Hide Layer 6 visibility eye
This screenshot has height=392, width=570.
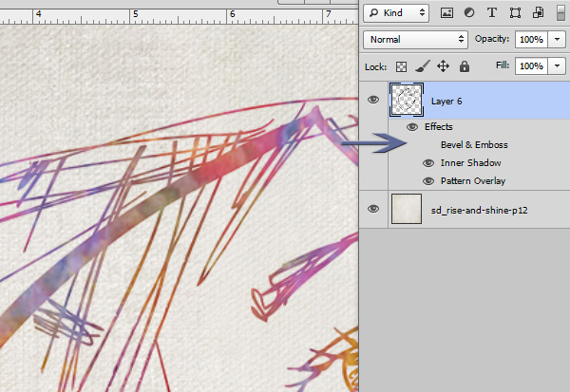point(373,100)
